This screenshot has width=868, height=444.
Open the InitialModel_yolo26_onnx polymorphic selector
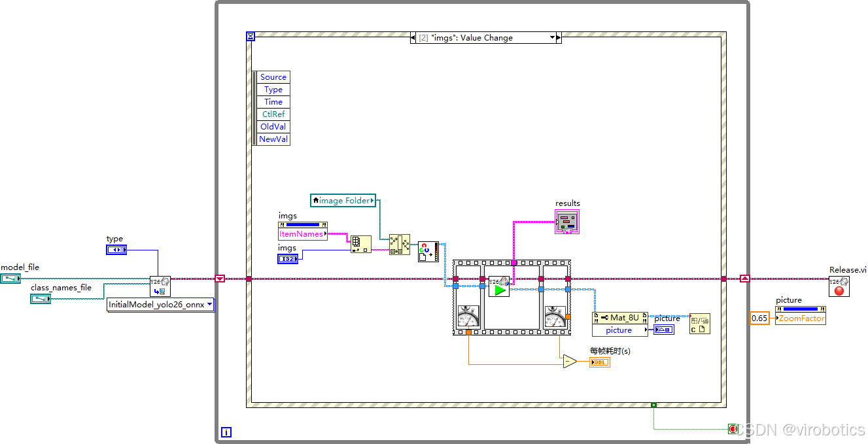tap(161, 305)
